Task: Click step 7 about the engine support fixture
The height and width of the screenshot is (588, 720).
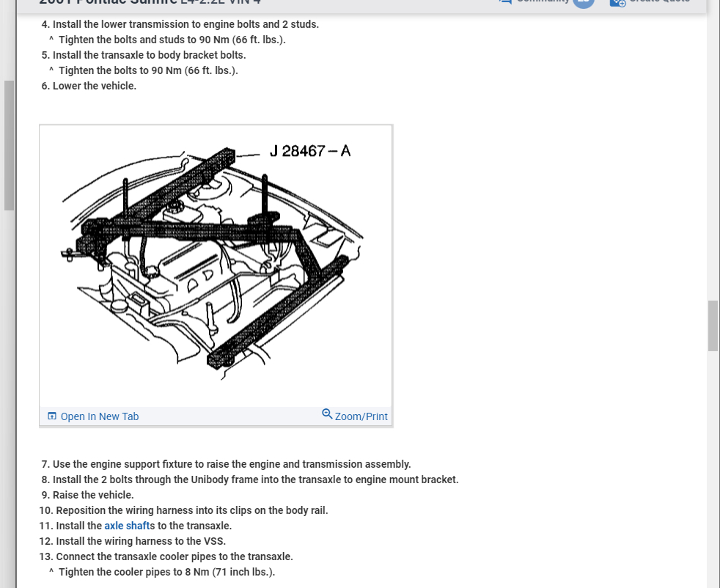Action: (x=226, y=464)
